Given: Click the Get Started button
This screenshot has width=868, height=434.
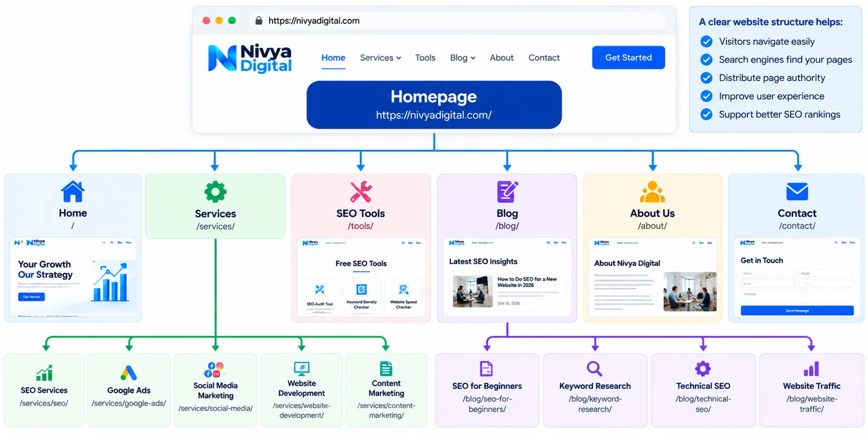Looking at the screenshot, I should [628, 58].
